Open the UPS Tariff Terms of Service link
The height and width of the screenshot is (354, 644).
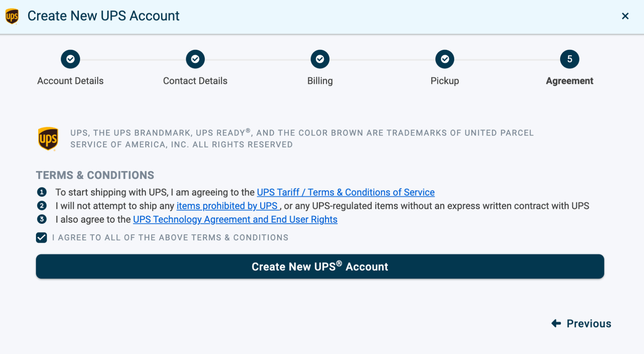point(345,192)
